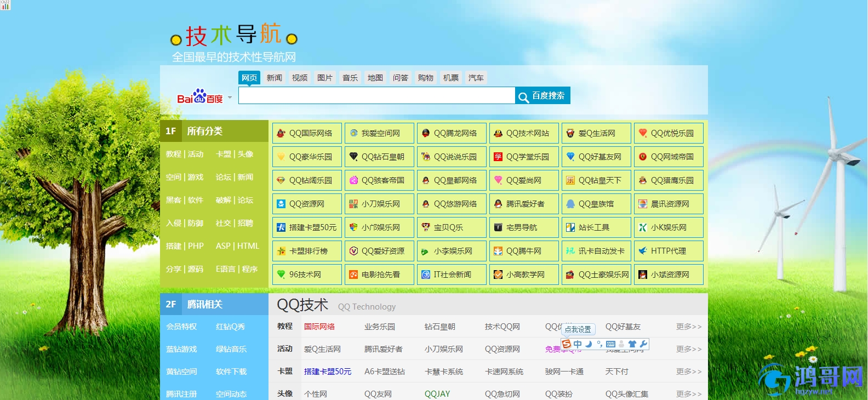Click the magnifier icon in the Baidu search button
Image resolution: width=868 pixels, height=400 pixels.
click(523, 97)
